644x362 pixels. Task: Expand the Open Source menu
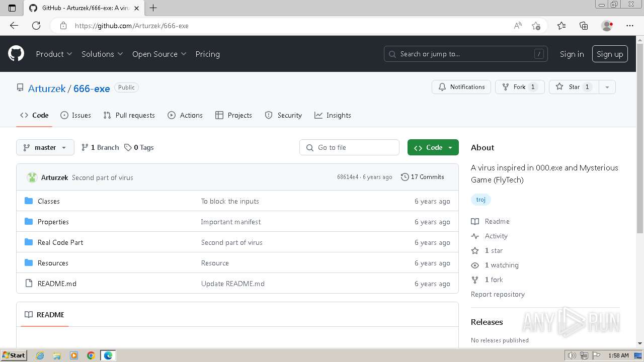pyautogui.click(x=159, y=54)
